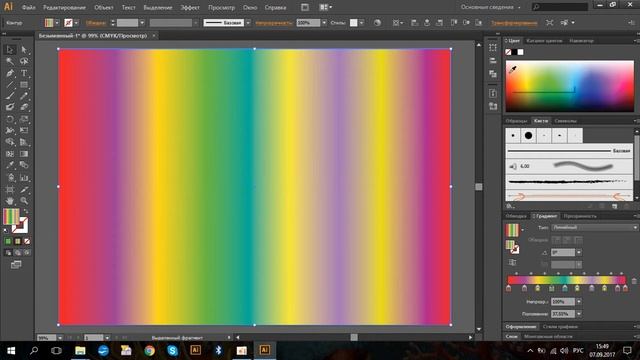The image size is (640, 360).
Task: Open control bar opacity dropdown
Action: coord(324,23)
